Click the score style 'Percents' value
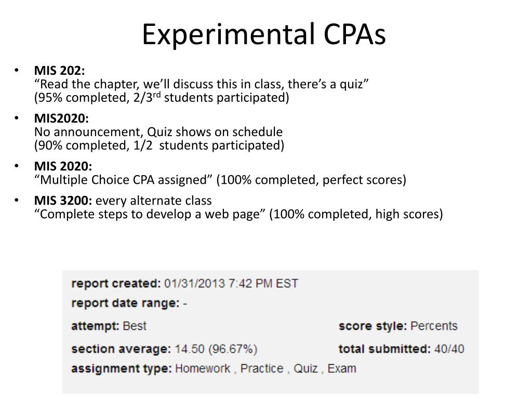 pyautogui.click(x=434, y=326)
